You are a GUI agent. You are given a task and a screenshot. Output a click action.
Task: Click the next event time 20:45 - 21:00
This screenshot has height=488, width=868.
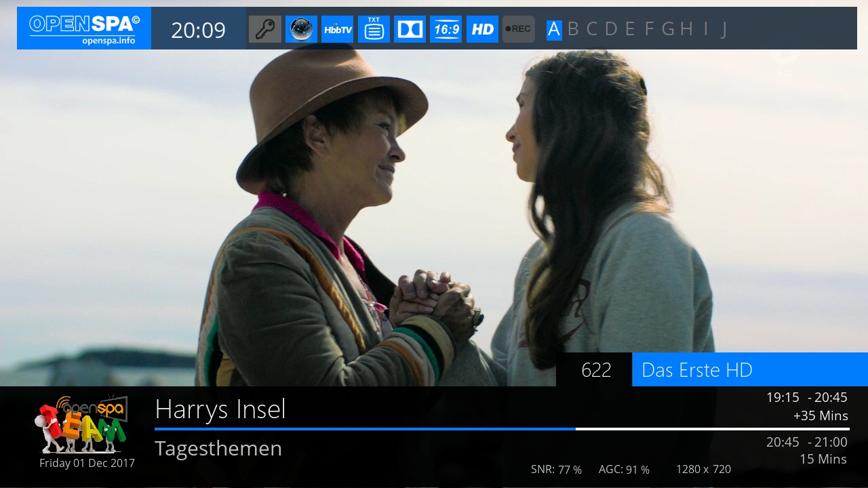[x=807, y=442]
